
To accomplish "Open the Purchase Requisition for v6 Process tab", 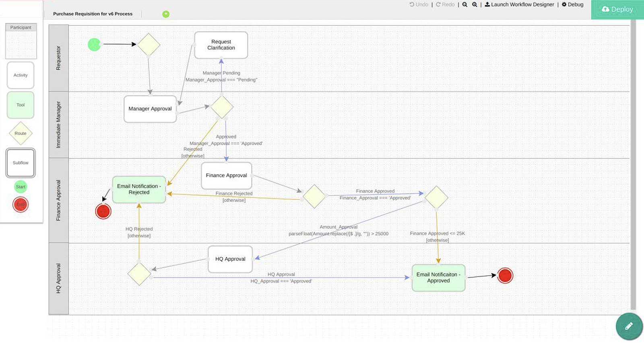I will 93,14.
